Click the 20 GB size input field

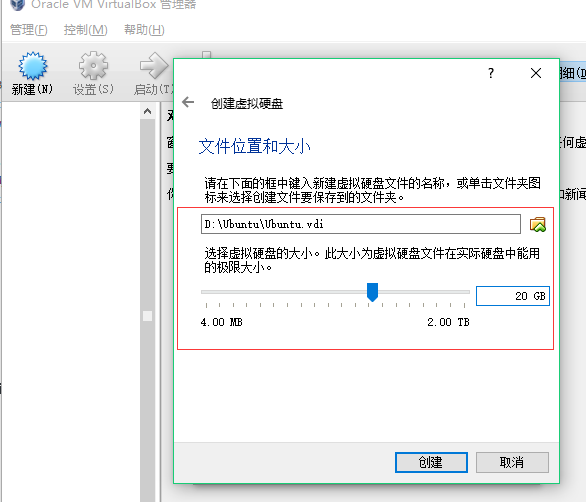[513, 296]
